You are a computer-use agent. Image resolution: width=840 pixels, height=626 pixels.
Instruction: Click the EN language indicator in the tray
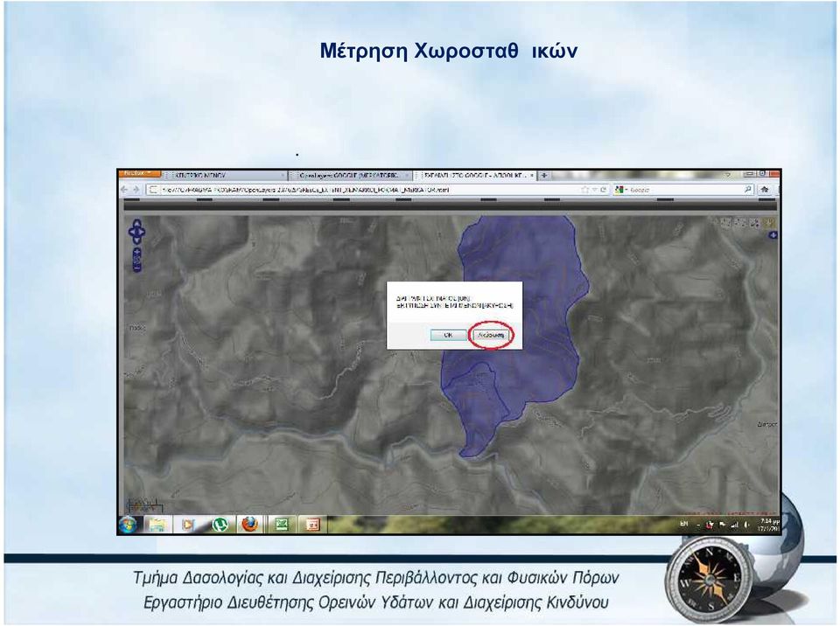tap(683, 525)
